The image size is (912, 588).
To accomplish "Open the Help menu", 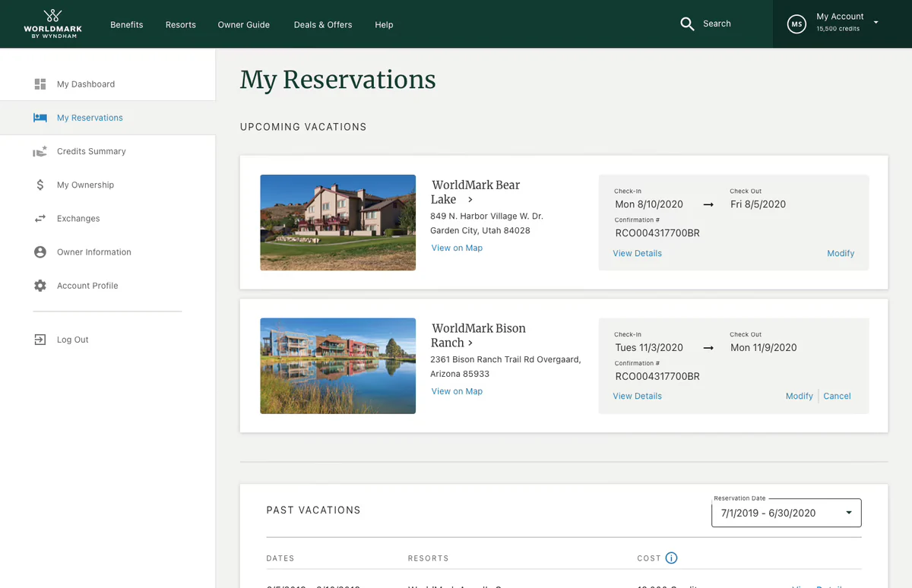I will tap(384, 24).
